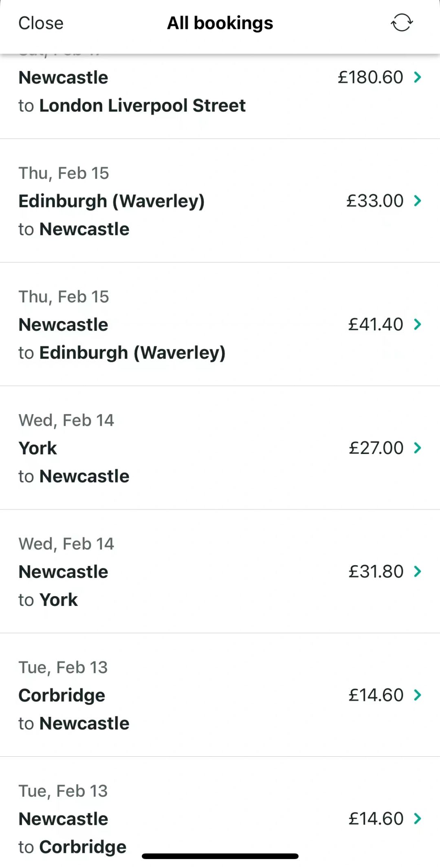Tap the refresh bookings icon
This screenshot has height=868, width=440.
tap(402, 23)
